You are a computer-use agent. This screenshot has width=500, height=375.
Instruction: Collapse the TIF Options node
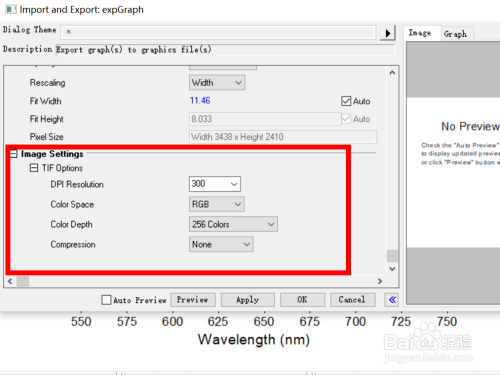(x=34, y=168)
